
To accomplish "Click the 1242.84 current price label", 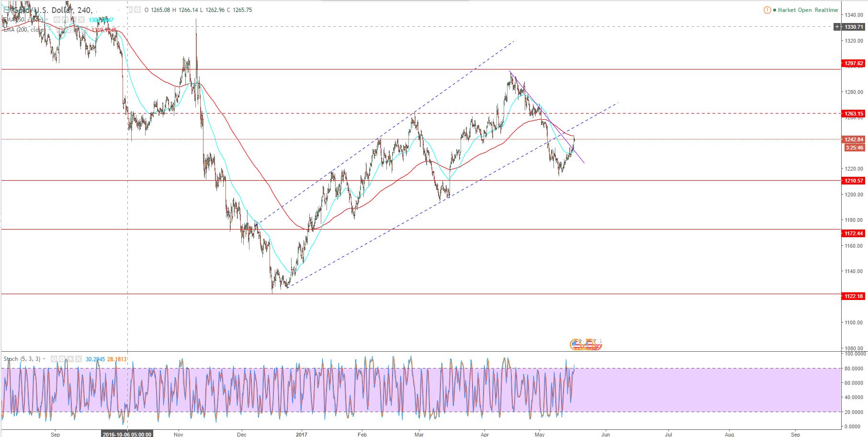I will [x=854, y=140].
